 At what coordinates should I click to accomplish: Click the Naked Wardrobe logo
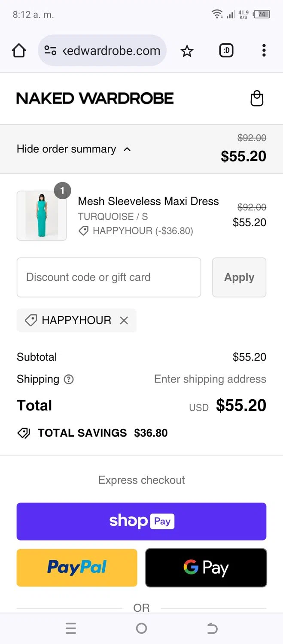click(95, 98)
